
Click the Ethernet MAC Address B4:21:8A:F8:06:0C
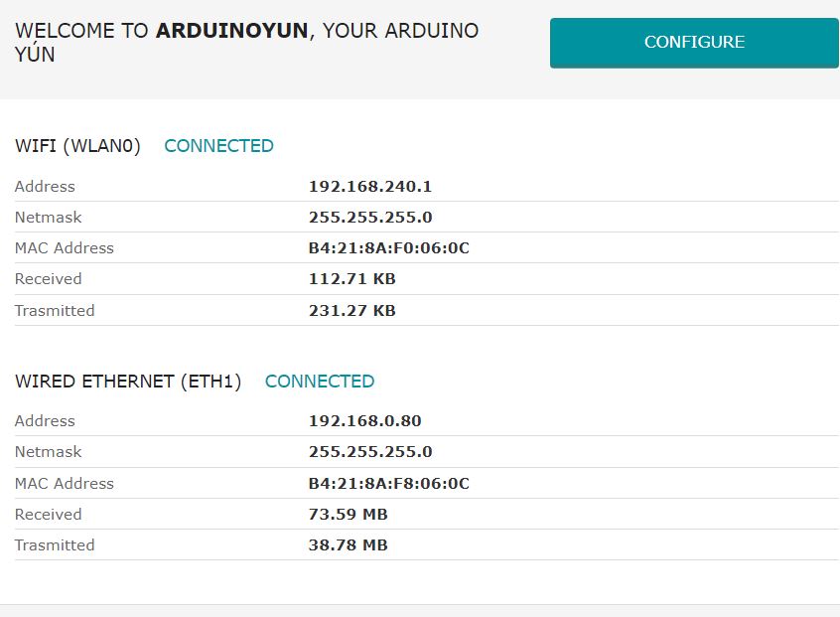pyautogui.click(x=390, y=483)
